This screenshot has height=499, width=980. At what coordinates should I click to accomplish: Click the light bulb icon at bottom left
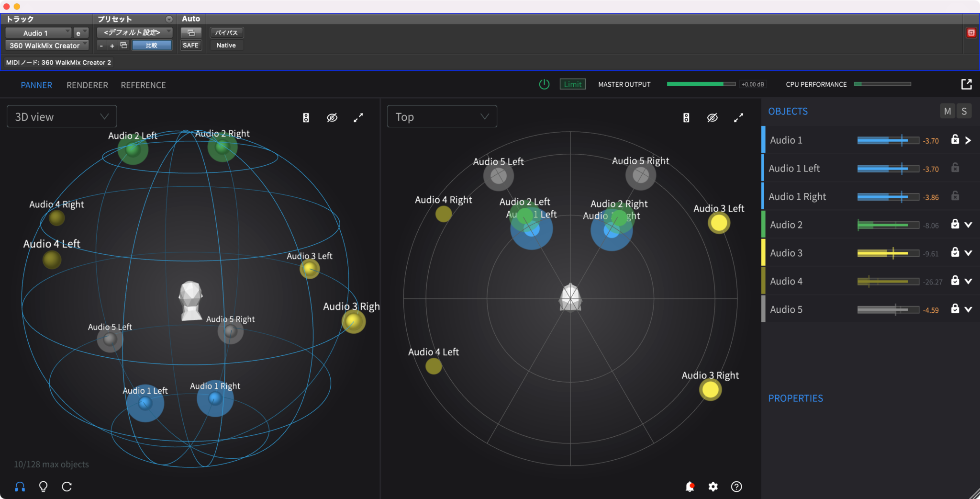pyautogui.click(x=43, y=487)
